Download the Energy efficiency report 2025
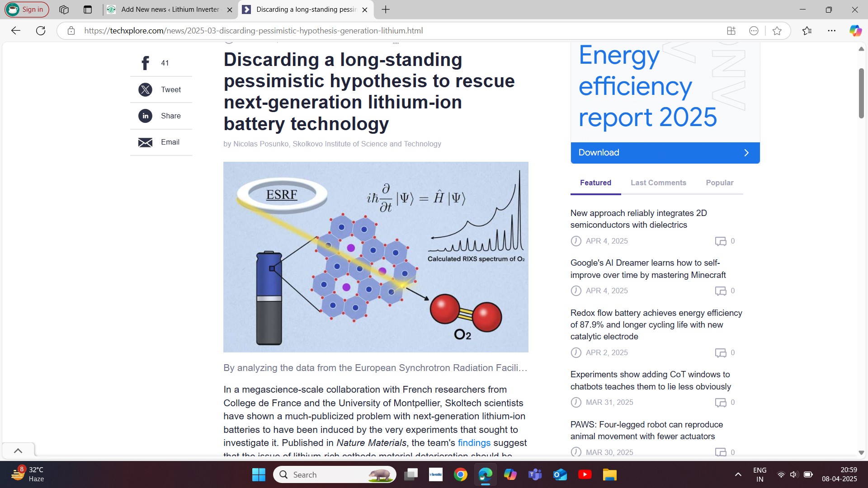 pyautogui.click(x=665, y=153)
